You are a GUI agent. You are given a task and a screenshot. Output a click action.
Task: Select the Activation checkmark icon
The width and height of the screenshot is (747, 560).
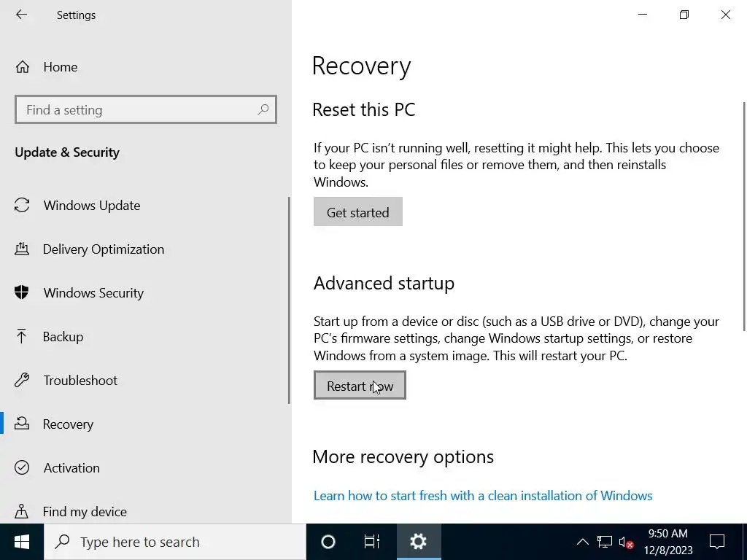click(x=22, y=467)
